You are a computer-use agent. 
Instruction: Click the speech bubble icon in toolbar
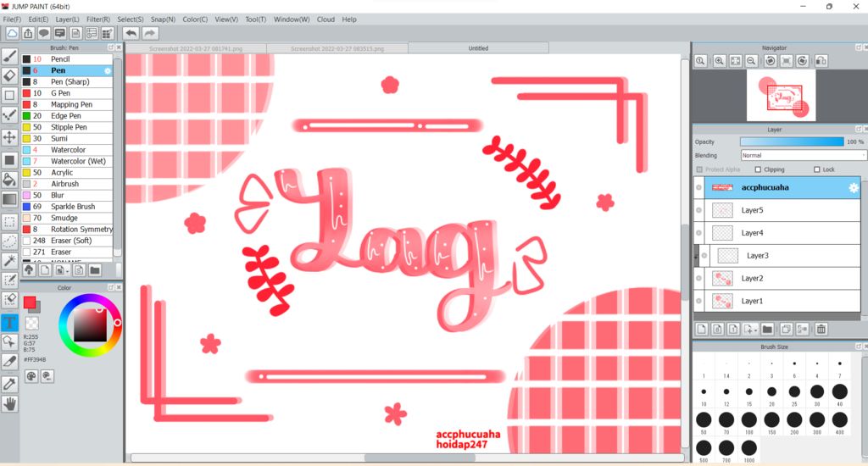44,33
